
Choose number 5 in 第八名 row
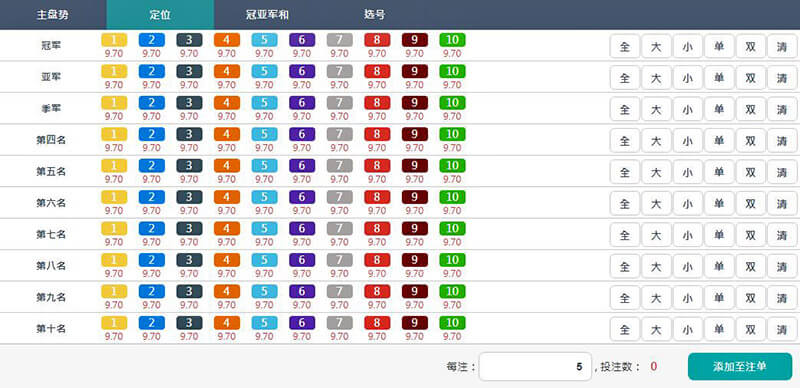click(x=264, y=260)
